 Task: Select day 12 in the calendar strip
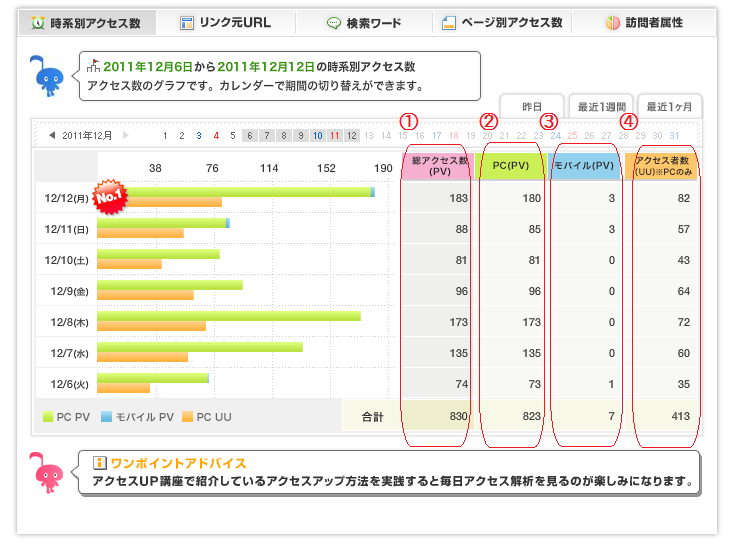coord(352,136)
